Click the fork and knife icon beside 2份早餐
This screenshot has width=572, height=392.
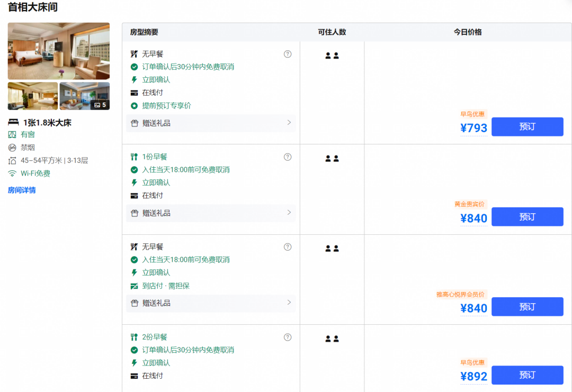pyautogui.click(x=134, y=338)
